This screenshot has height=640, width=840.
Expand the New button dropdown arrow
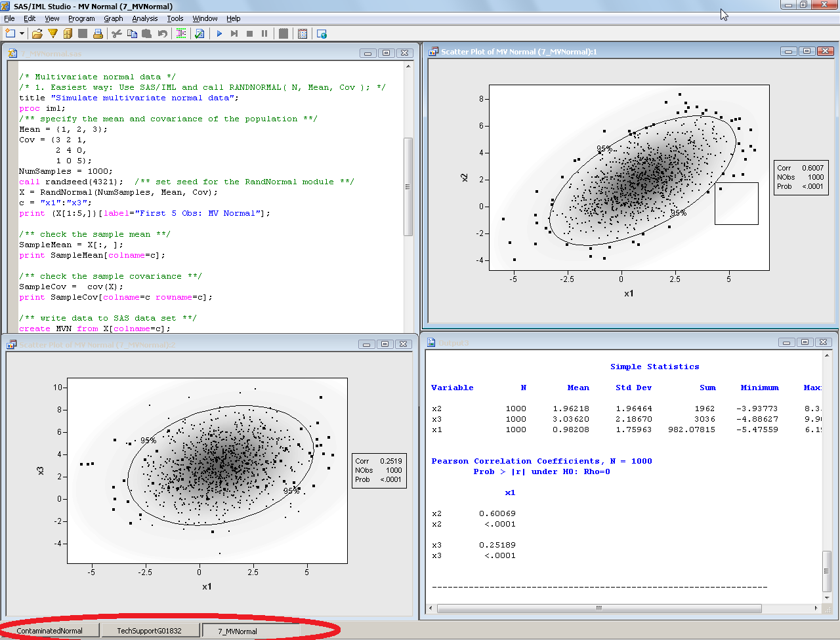tap(22, 33)
